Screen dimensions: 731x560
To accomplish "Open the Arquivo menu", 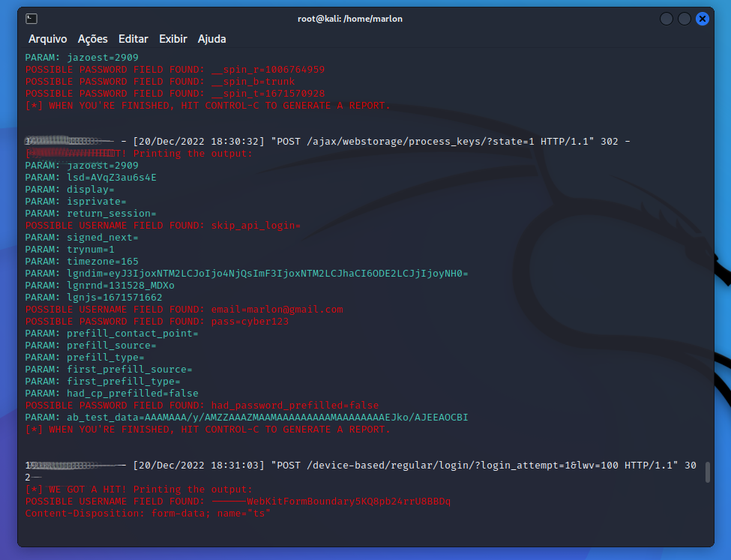I will tap(47, 39).
